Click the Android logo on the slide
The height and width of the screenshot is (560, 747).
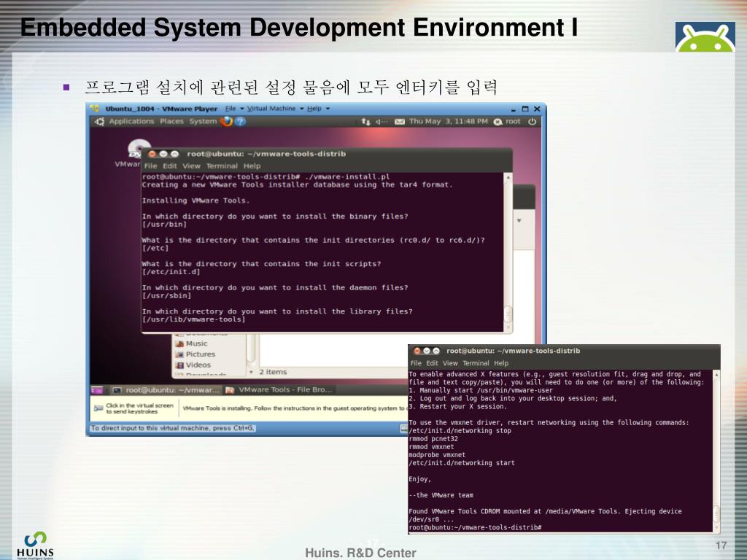coord(705,36)
